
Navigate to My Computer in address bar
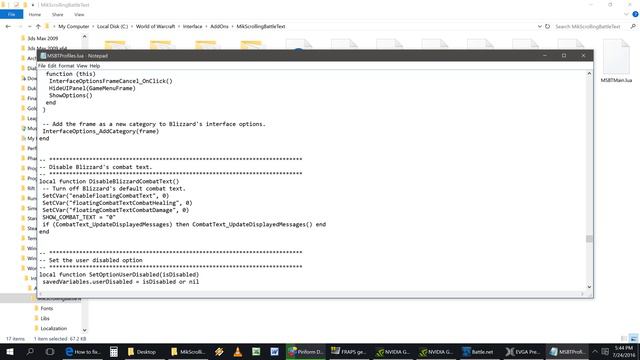click(x=73, y=26)
